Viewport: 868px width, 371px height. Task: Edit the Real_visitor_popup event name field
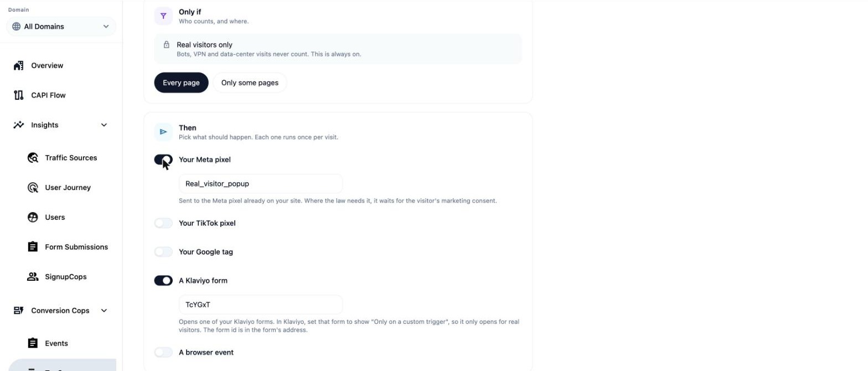[x=261, y=184]
